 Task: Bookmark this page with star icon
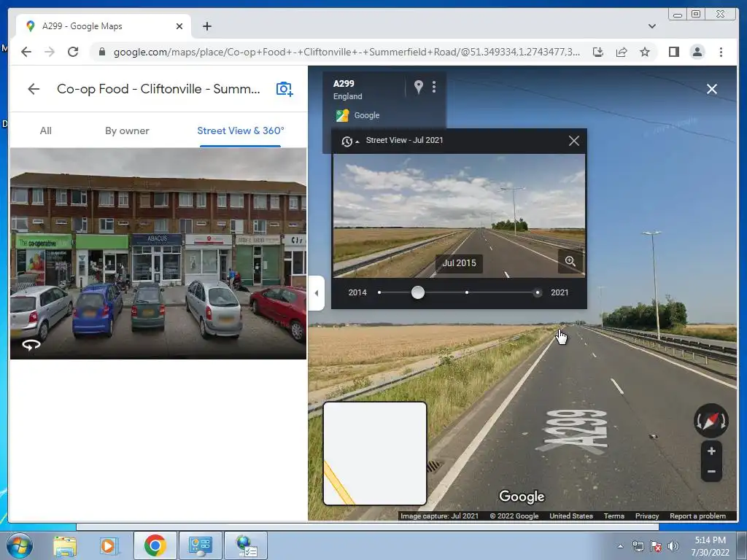645,52
